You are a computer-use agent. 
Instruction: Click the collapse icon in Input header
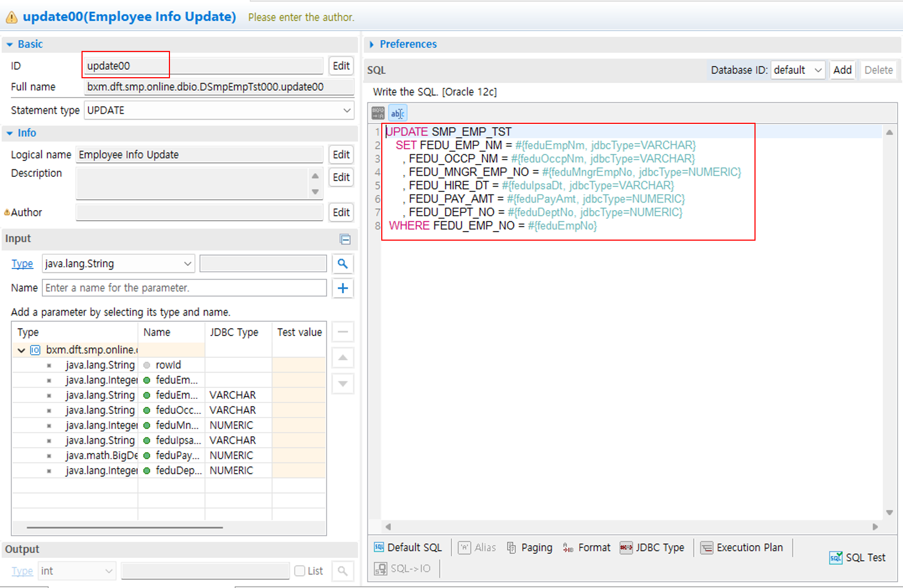click(x=345, y=239)
